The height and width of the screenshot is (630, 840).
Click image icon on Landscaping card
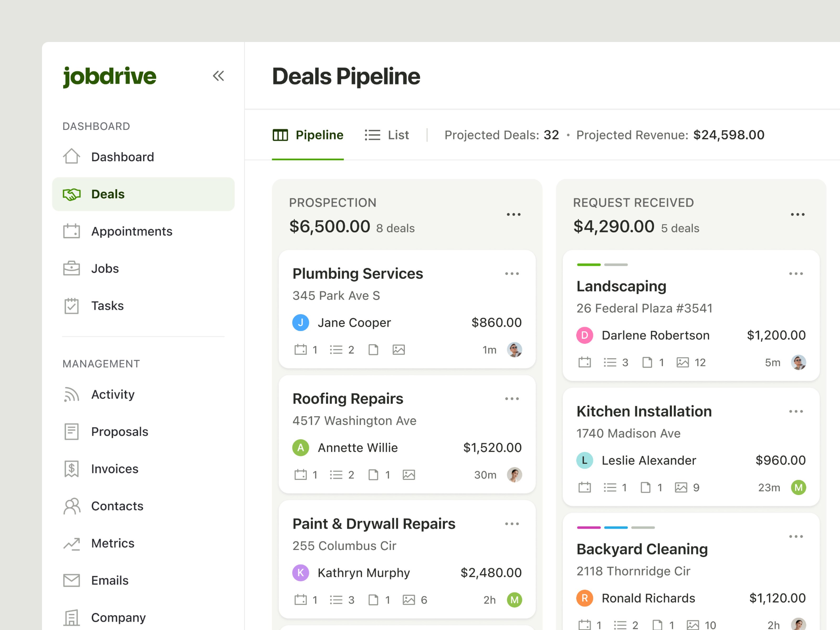click(682, 363)
